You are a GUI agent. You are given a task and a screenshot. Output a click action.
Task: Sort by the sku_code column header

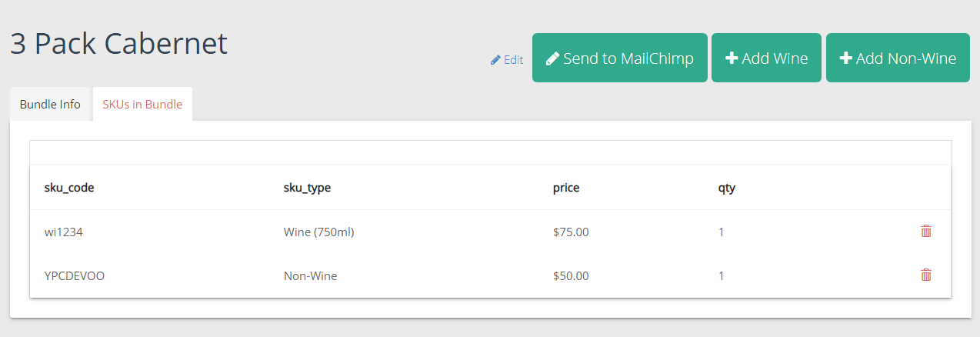(x=69, y=188)
